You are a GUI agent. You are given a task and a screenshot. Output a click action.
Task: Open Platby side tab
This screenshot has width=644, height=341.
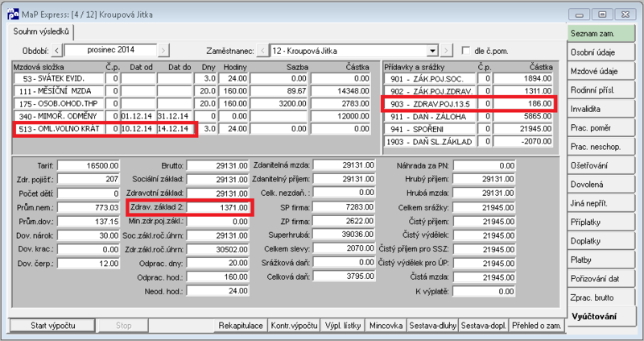pos(601,260)
